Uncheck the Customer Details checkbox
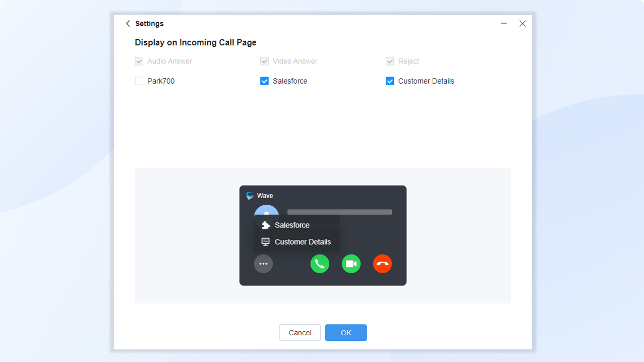 pyautogui.click(x=390, y=81)
